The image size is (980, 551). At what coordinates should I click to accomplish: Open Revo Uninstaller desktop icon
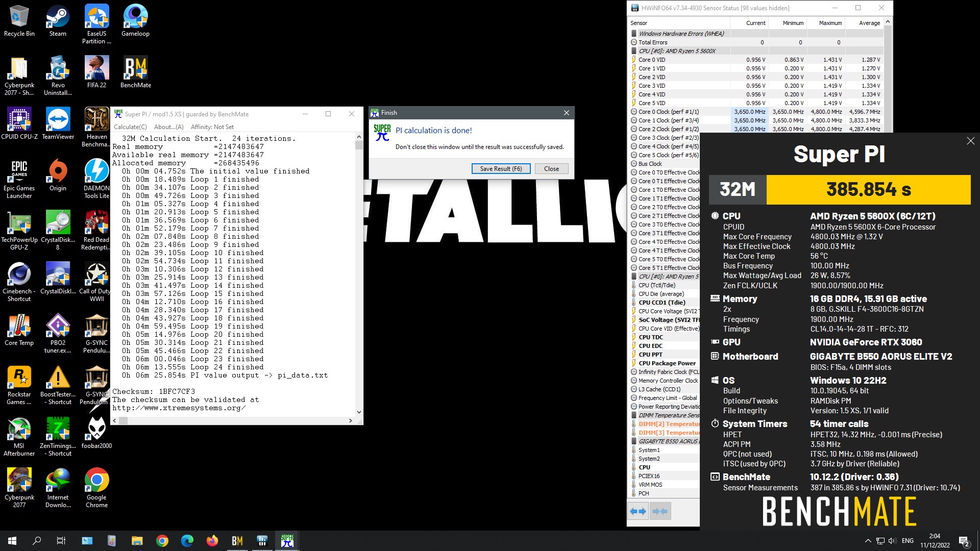(58, 76)
